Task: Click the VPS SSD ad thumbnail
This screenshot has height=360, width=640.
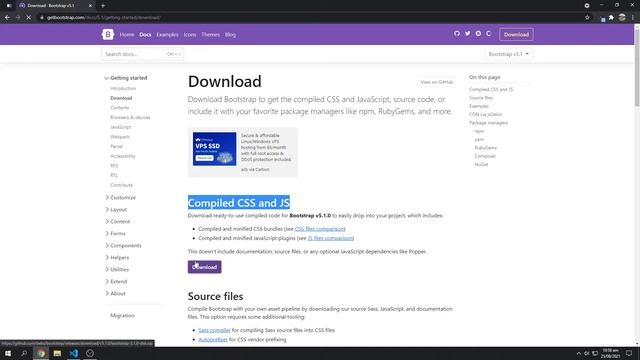Action: pyautogui.click(x=214, y=149)
